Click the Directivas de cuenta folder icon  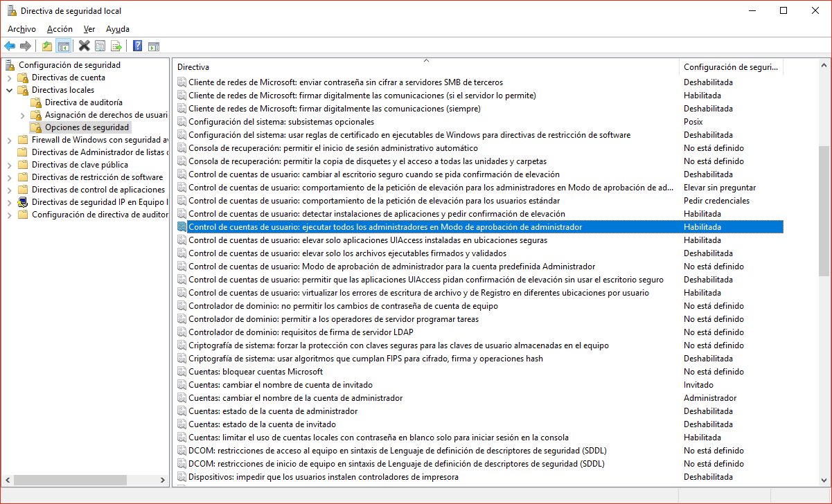tap(23, 78)
